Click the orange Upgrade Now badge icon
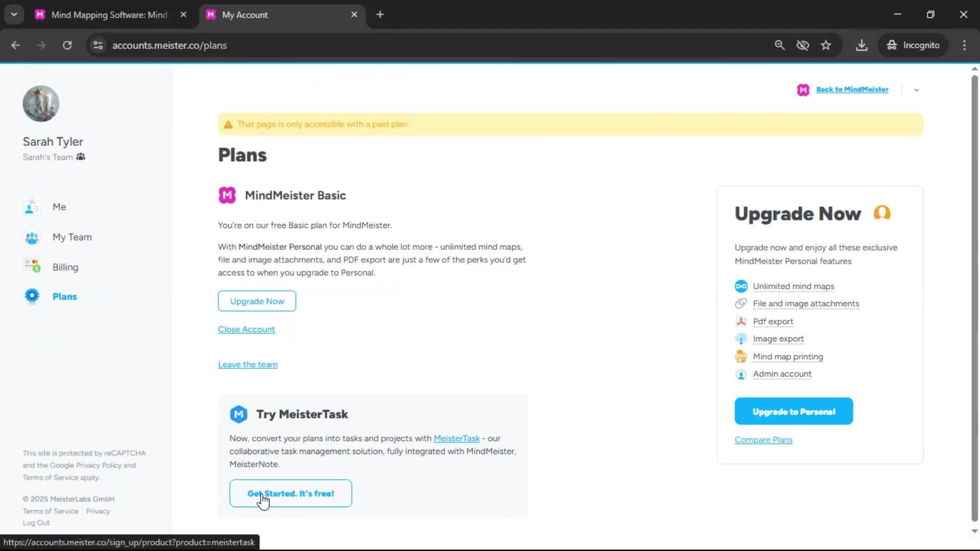The height and width of the screenshot is (551, 980). (882, 213)
